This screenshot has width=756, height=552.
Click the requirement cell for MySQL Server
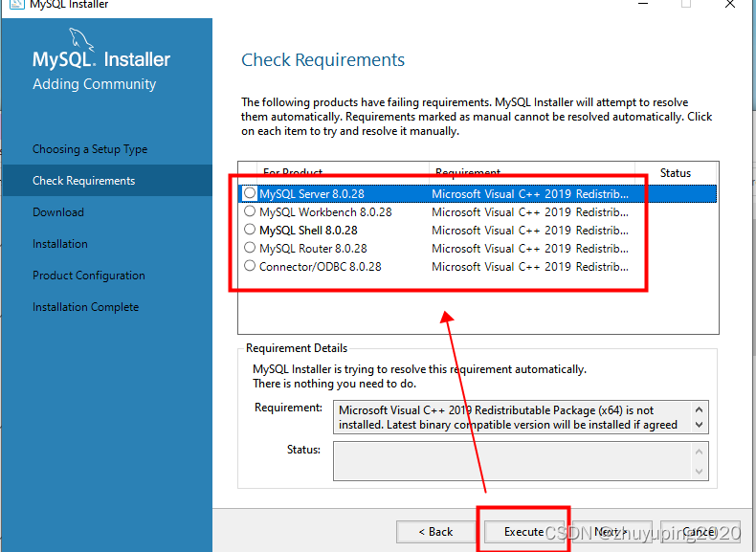530,194
